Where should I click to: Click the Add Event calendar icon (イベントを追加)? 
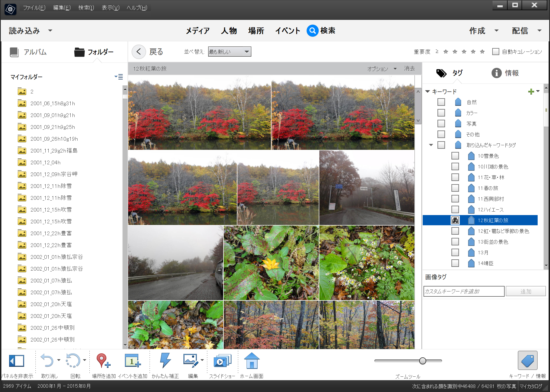[x=133, y=360]
